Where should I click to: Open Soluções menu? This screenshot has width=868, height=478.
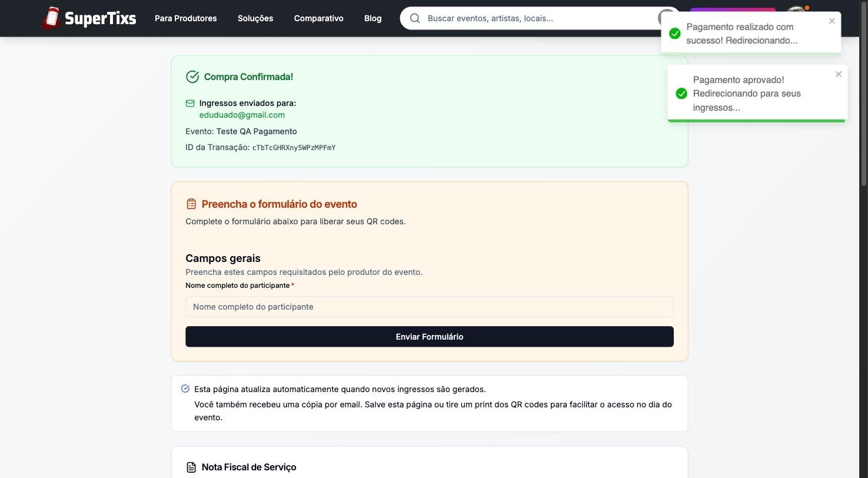pyautogui.click(x=255, y=18)
